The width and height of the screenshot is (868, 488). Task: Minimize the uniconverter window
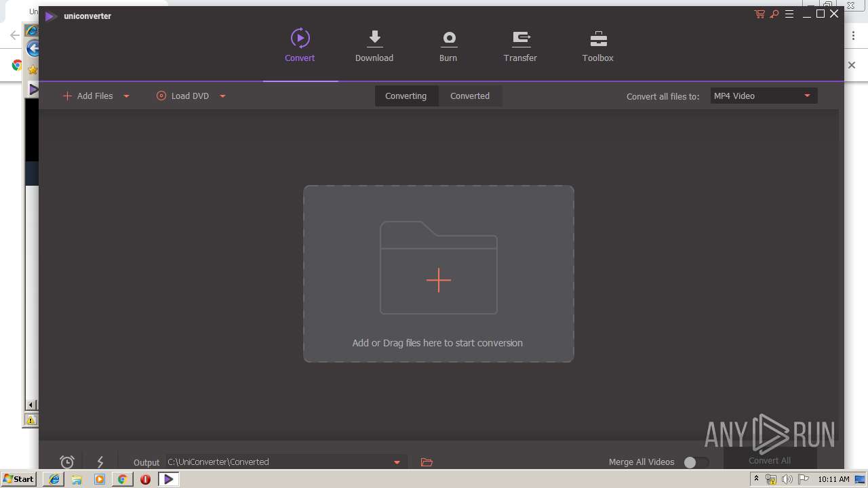(806, 14)
